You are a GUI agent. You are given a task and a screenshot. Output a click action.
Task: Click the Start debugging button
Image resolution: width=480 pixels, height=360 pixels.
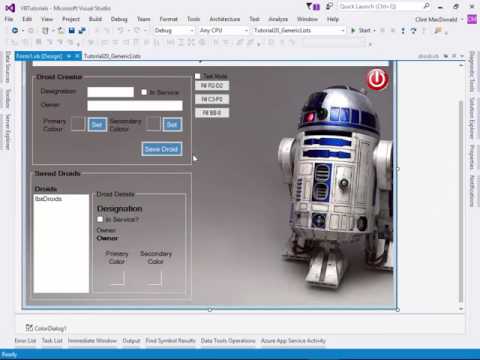tap(361, 30)
